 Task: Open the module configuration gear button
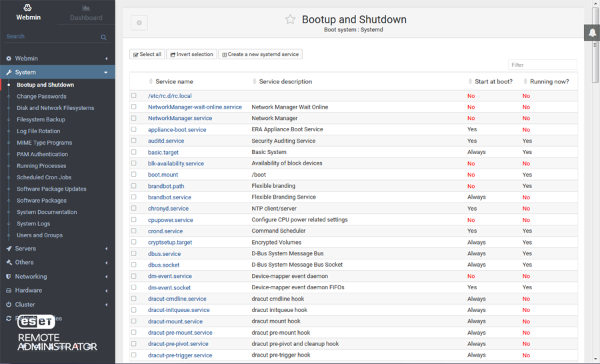(x=139, y=23)
